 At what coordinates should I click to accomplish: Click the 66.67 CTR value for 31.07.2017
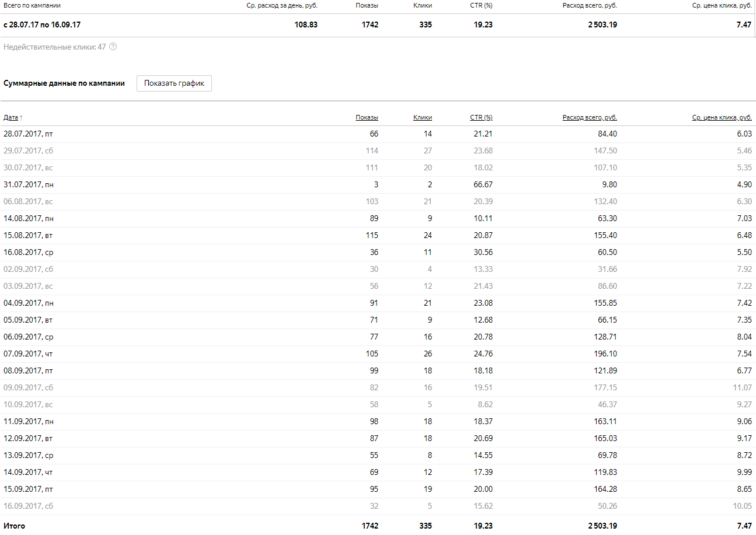(x=483, y=184)
